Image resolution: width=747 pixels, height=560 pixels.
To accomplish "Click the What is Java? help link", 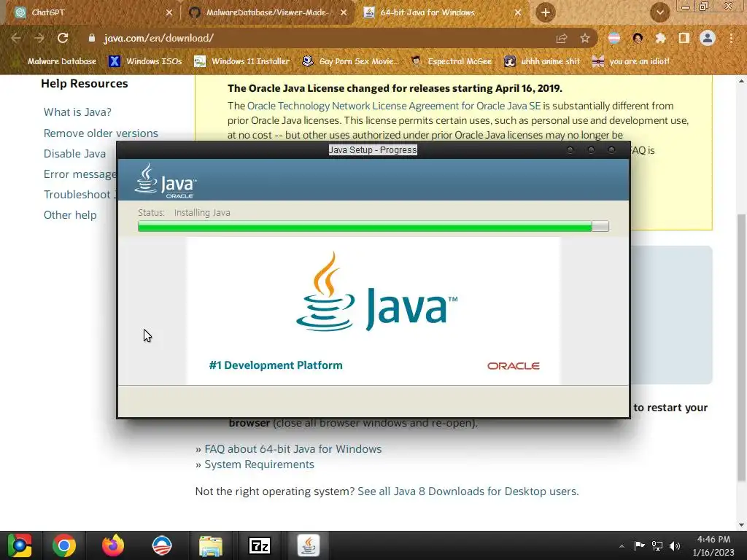I will 77,112.
